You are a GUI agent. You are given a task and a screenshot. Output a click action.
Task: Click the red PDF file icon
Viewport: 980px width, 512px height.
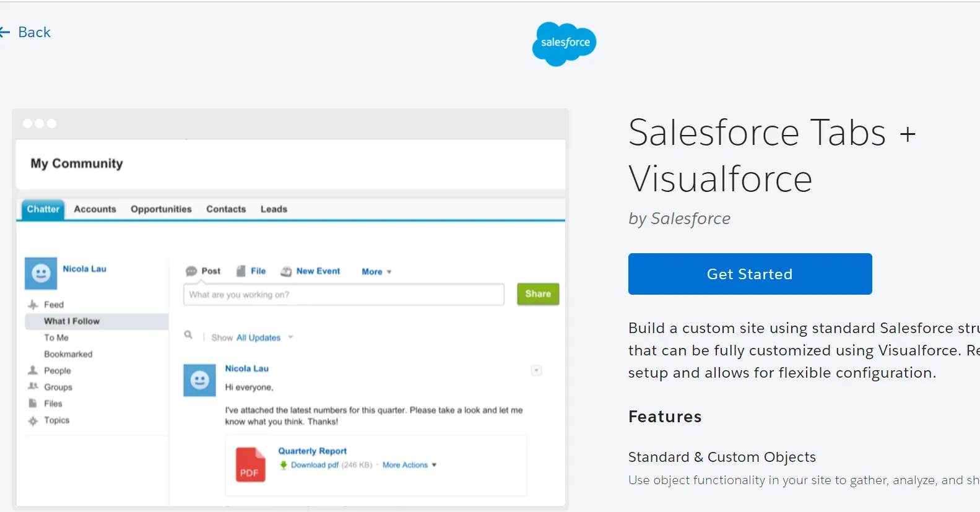click(x=250, y=465)
